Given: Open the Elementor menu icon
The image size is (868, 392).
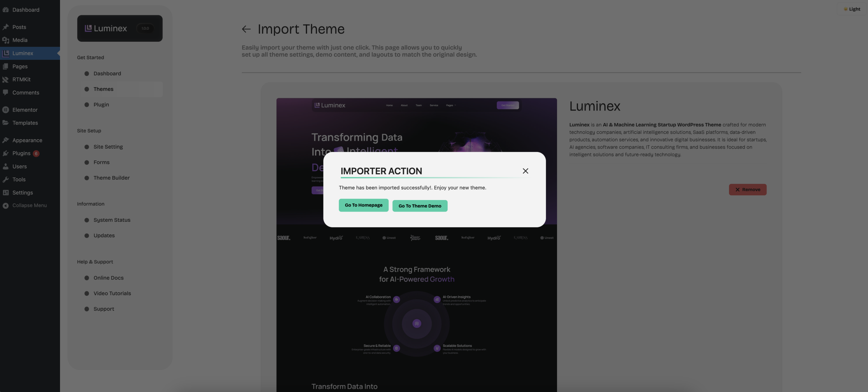Looking at the screenshot, I should 5,110.
